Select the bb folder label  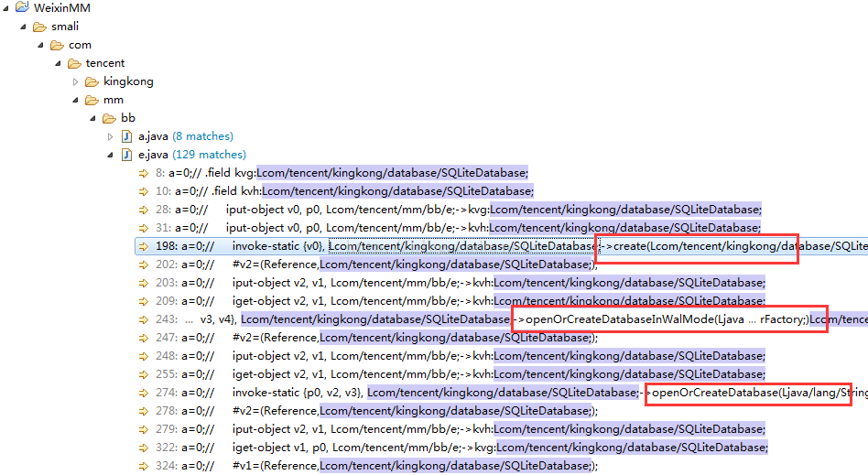[128, 118]
